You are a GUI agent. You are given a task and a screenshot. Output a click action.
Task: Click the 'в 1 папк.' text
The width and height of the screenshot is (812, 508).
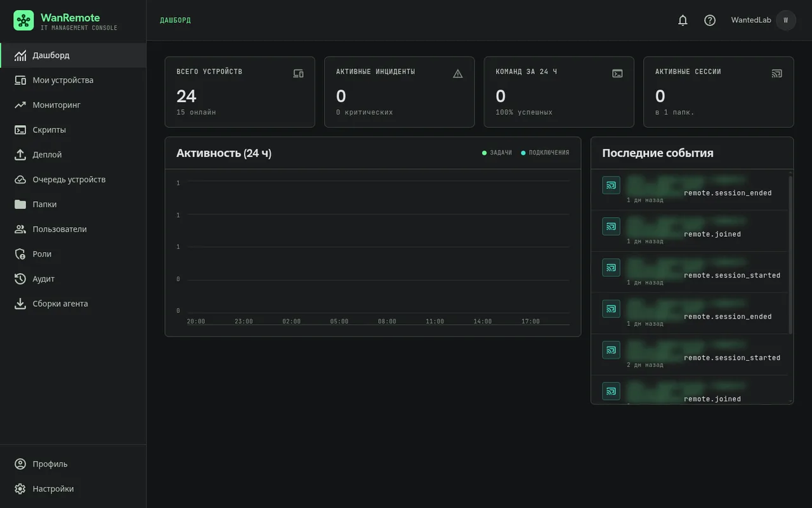click(675, 112)
